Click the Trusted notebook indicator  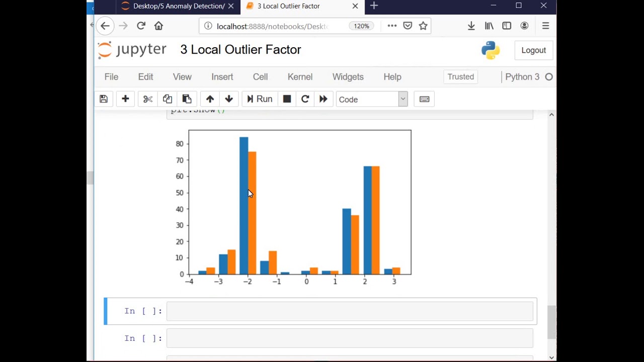click(461, 77)
